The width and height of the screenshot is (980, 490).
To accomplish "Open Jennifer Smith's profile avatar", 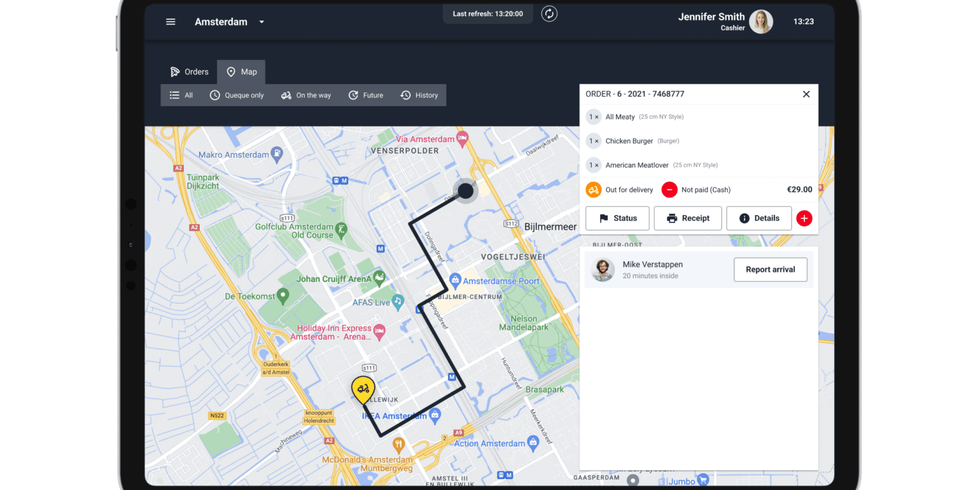I will click(x=760, y=22).
